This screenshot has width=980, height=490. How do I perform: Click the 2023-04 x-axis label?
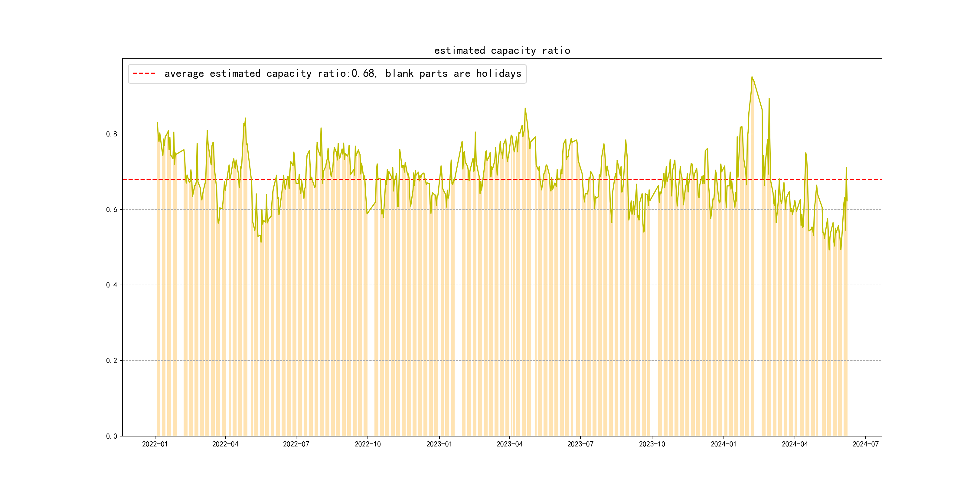[x=509, y=444]
